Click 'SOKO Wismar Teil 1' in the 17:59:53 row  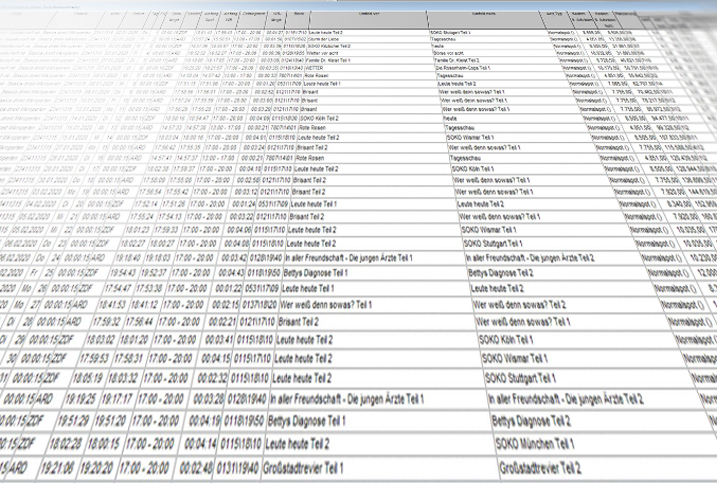[514, 359]
